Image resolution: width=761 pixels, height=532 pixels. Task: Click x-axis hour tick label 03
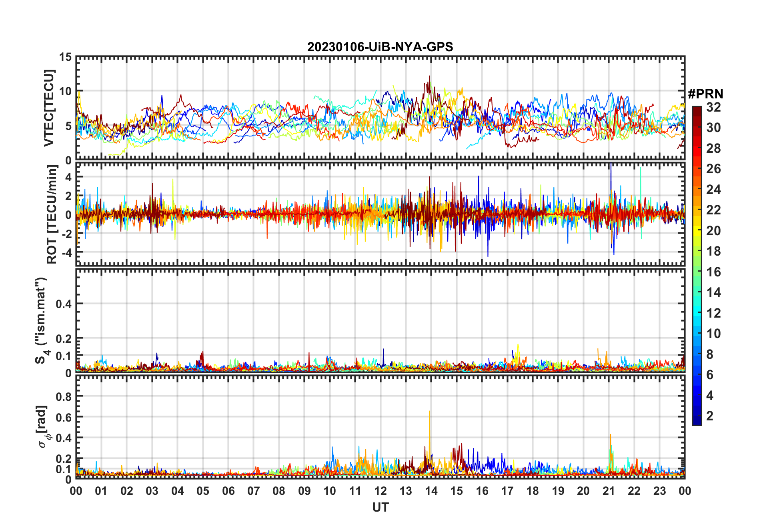152,491
